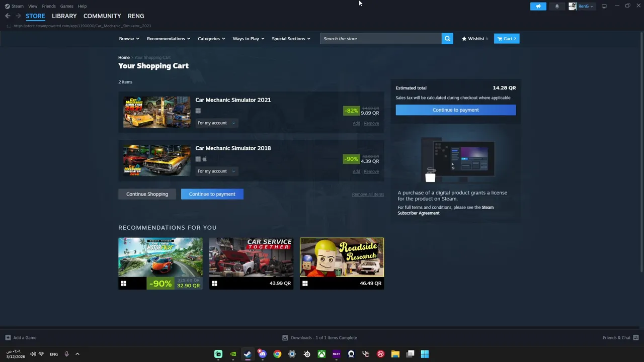Open the notifications bell

tap(556, 6)
